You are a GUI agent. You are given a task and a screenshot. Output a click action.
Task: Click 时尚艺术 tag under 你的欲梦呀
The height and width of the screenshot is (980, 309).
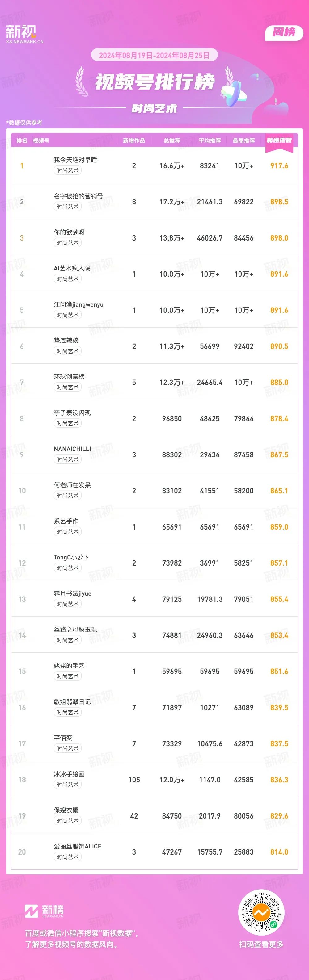68,243
